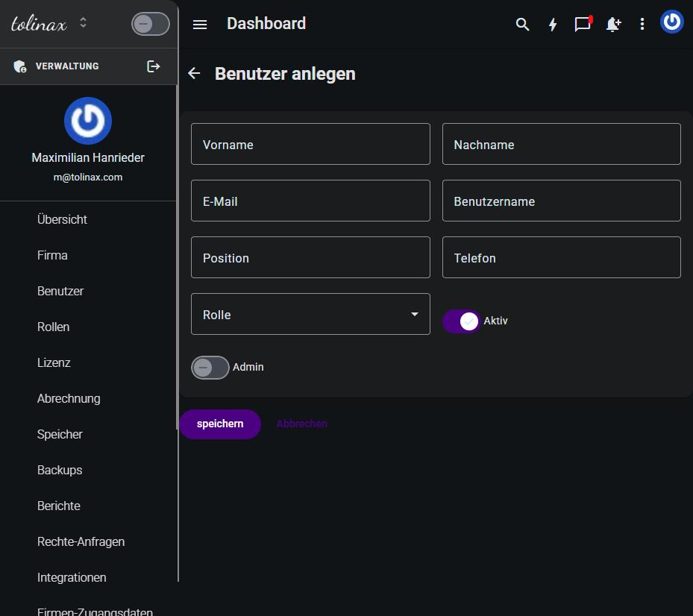Open the Rolle dropdown

coord(310,314)
